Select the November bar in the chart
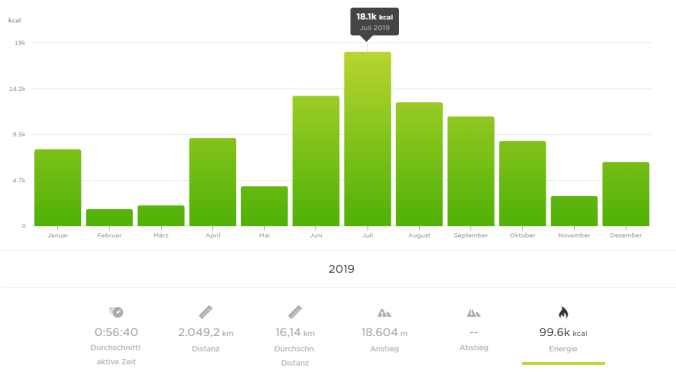This screenshot has width=676, height=372. pos(574,211)
